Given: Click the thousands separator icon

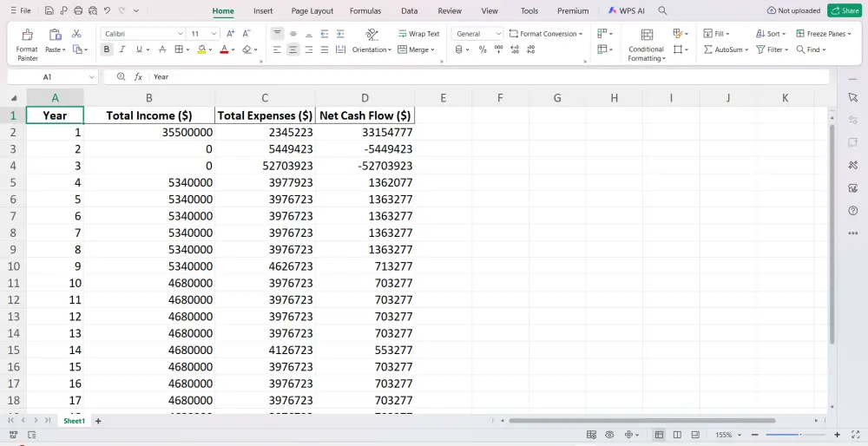Looking at the screenshot, I should pos(499,49).
